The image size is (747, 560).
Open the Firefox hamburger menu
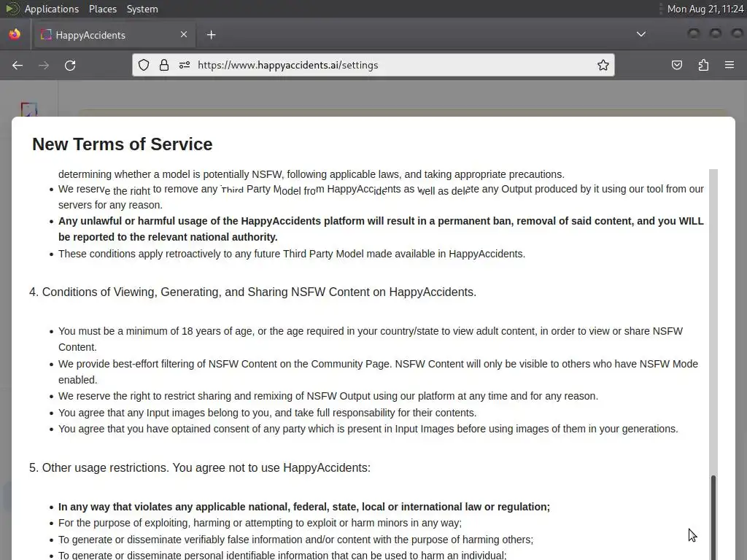click(729, 65)
